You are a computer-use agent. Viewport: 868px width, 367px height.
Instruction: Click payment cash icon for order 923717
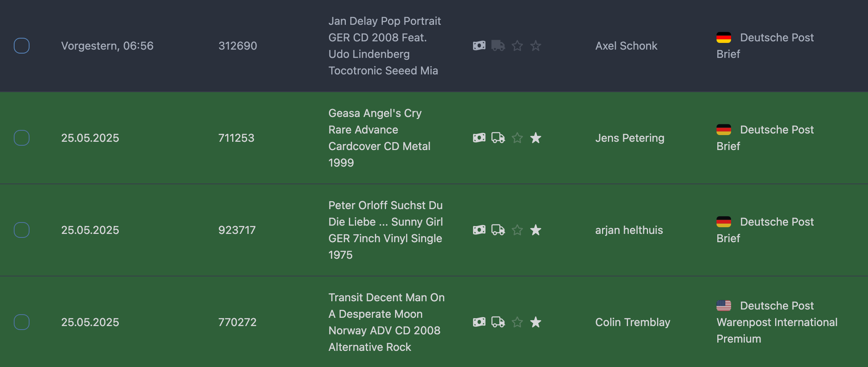(x=479, y=230)
